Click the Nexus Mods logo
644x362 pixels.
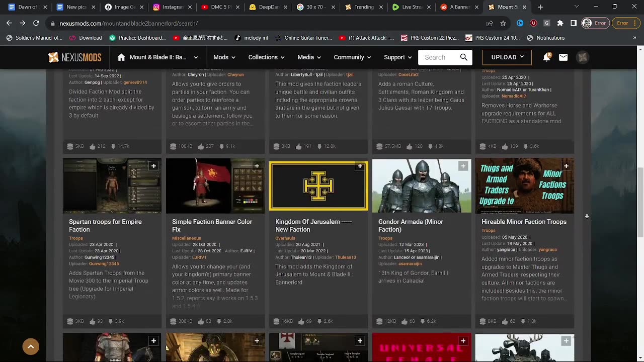(74, 57)
